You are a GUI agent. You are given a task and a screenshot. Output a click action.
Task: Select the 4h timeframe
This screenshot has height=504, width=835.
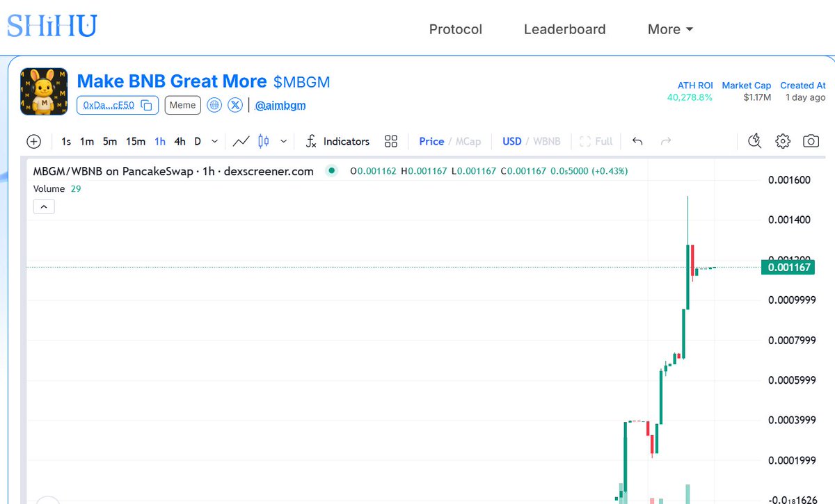point(180,141)
